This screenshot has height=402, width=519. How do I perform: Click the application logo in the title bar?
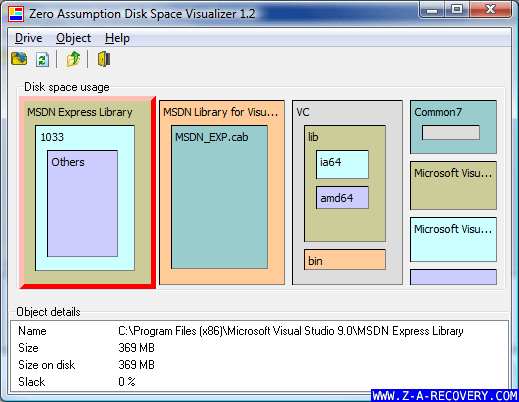click(x=16, y=14)
